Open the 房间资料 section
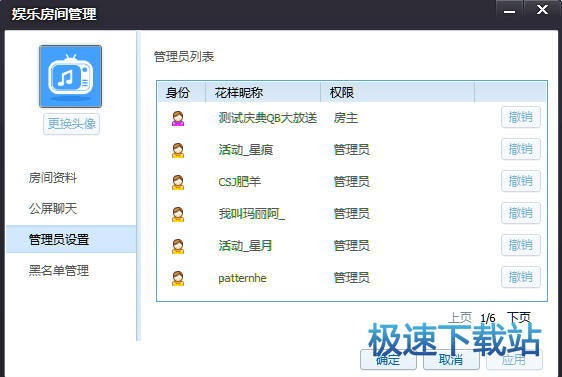 click(x=53, y=177)
